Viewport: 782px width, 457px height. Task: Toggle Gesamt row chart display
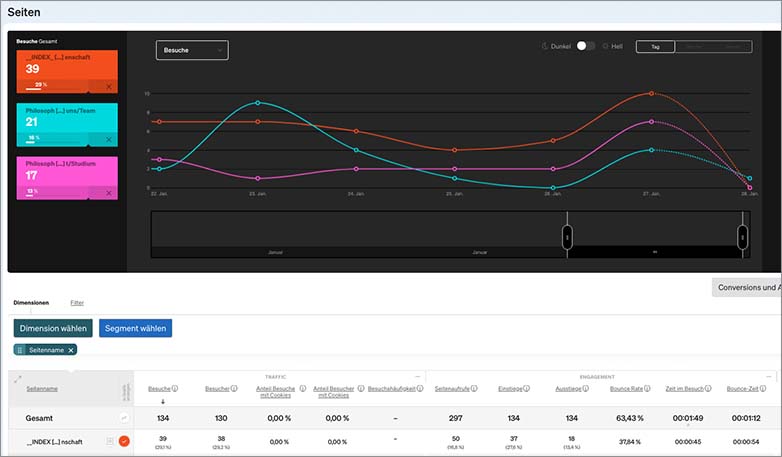point(124,418)
